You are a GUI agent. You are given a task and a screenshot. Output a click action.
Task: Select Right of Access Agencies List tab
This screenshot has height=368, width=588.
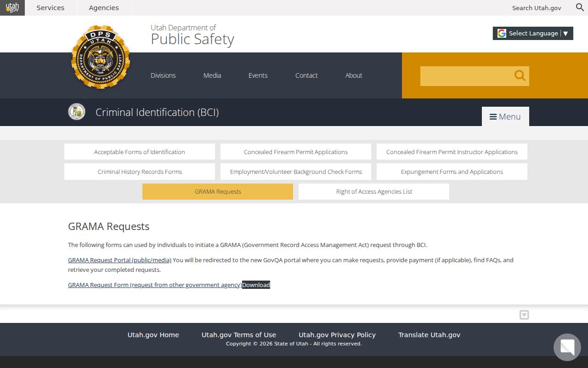pyautogui.click(x=374, y=191)
